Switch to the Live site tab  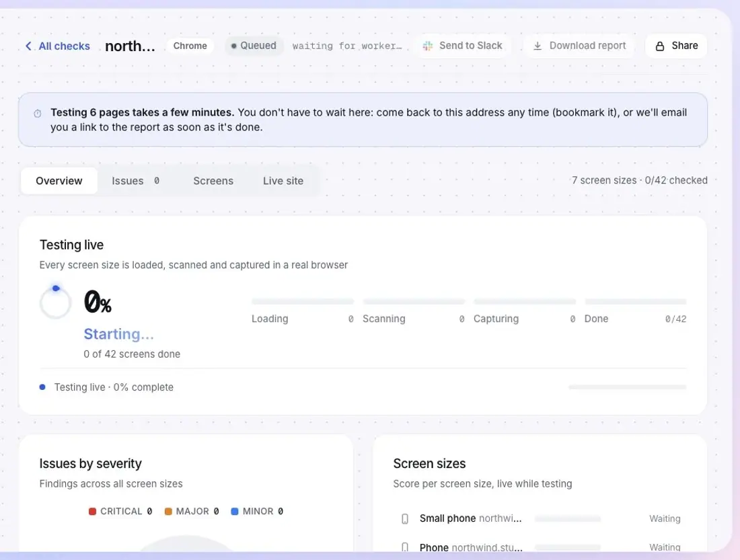pos(283,181)
